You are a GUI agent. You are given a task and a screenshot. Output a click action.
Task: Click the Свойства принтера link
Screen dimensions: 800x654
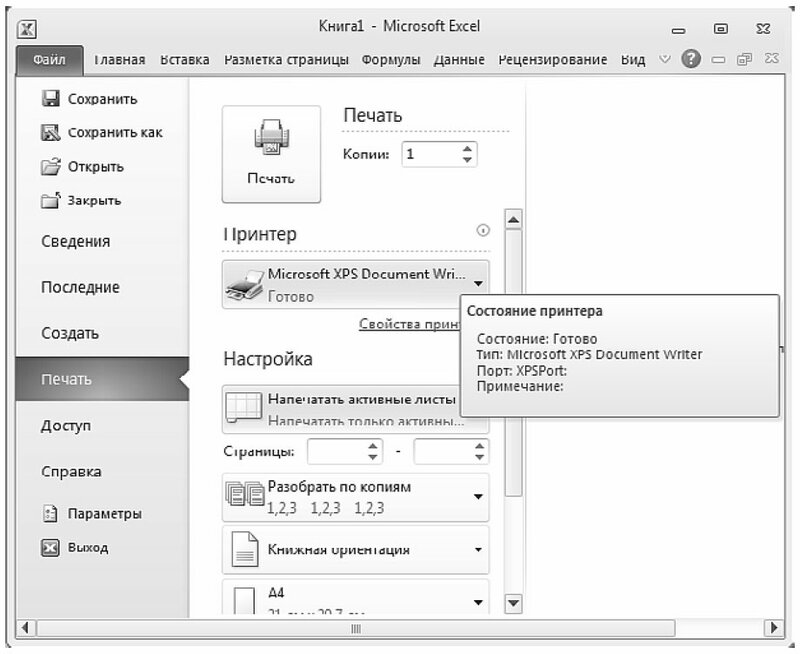pyautogui.click(x=409, y=324)
